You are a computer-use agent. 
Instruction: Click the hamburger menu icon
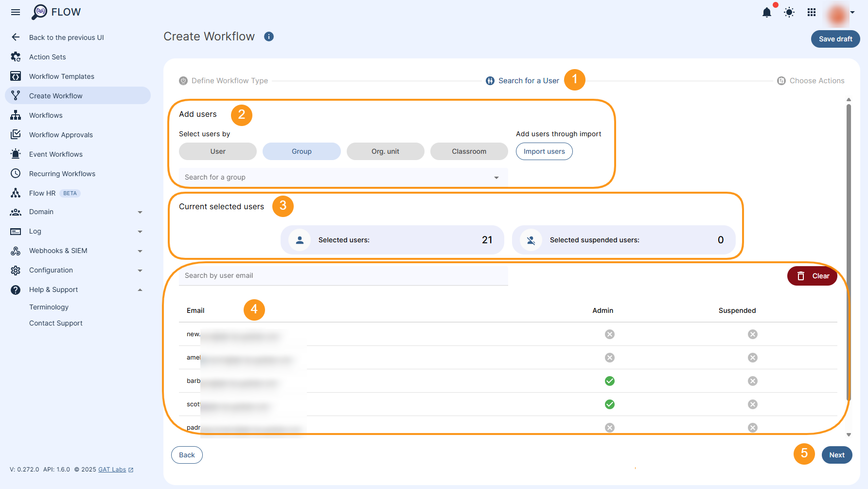coord(16,12)
